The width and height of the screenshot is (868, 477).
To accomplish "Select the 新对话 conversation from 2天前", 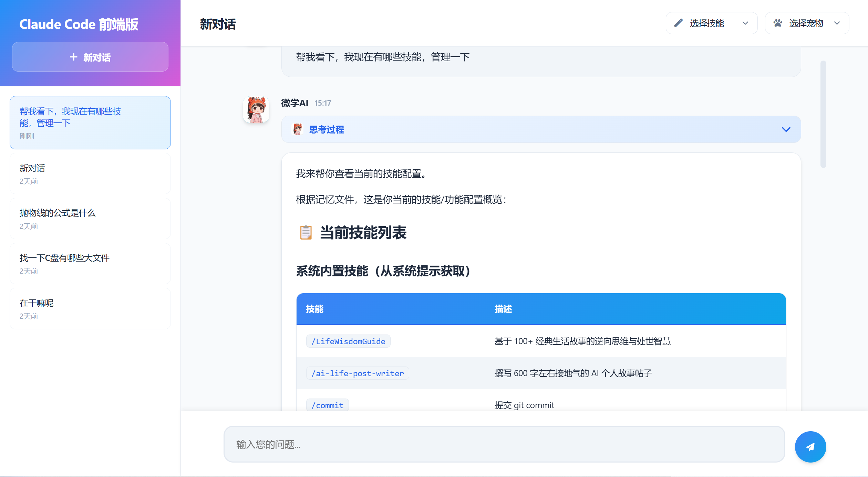I will (90, 174).
